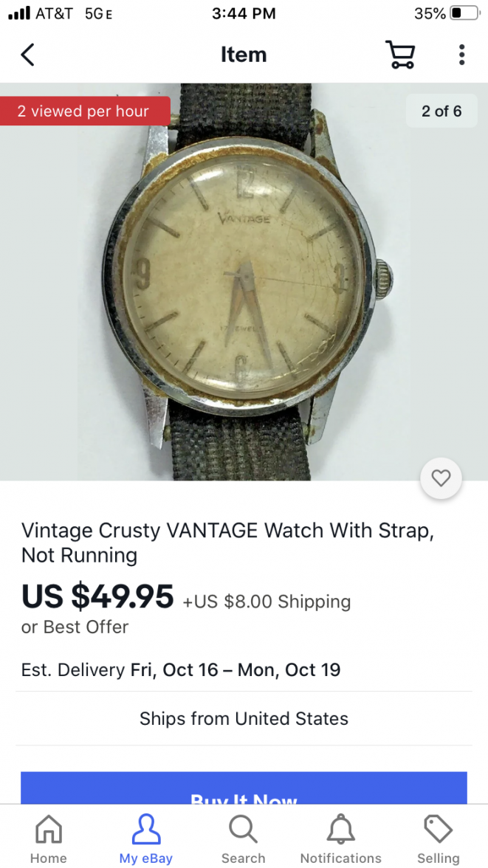Viewport: 488px width, 868px height.
Task: Tap the '2 viewed per hour' badge
Action: pyautogui.click(x=85, y=111)
